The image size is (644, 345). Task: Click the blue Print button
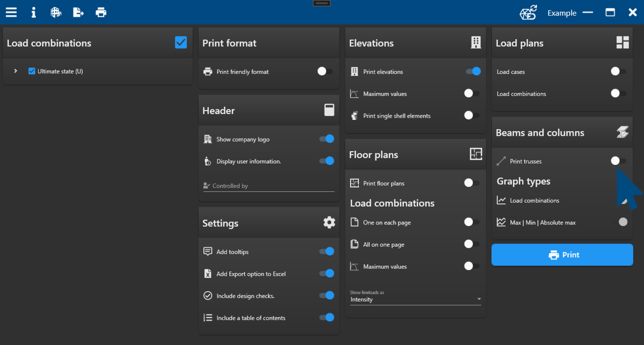[x=562, y=255]
